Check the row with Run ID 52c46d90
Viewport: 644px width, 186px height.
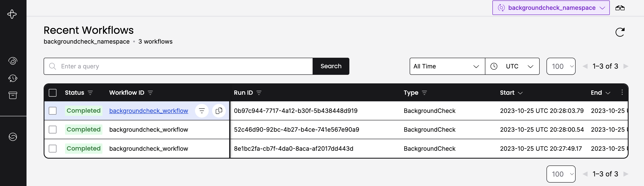[53, 130]
